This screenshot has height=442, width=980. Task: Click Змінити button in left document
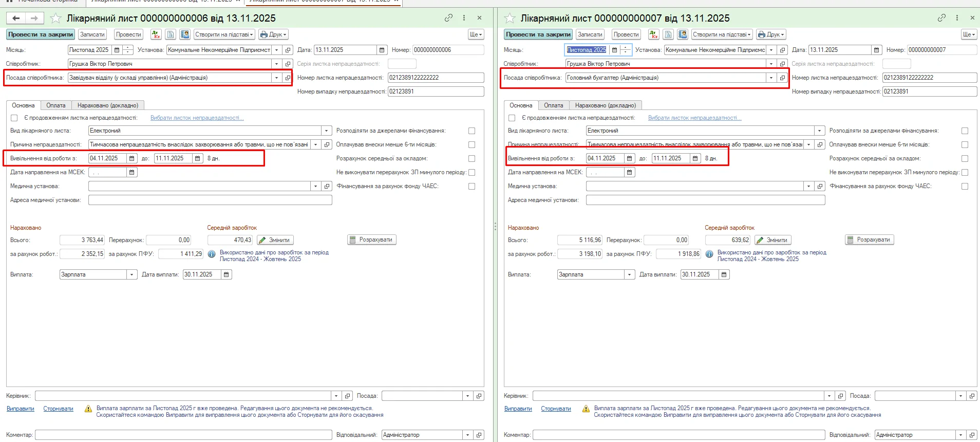pyautogui.click(x=275, y=240)
